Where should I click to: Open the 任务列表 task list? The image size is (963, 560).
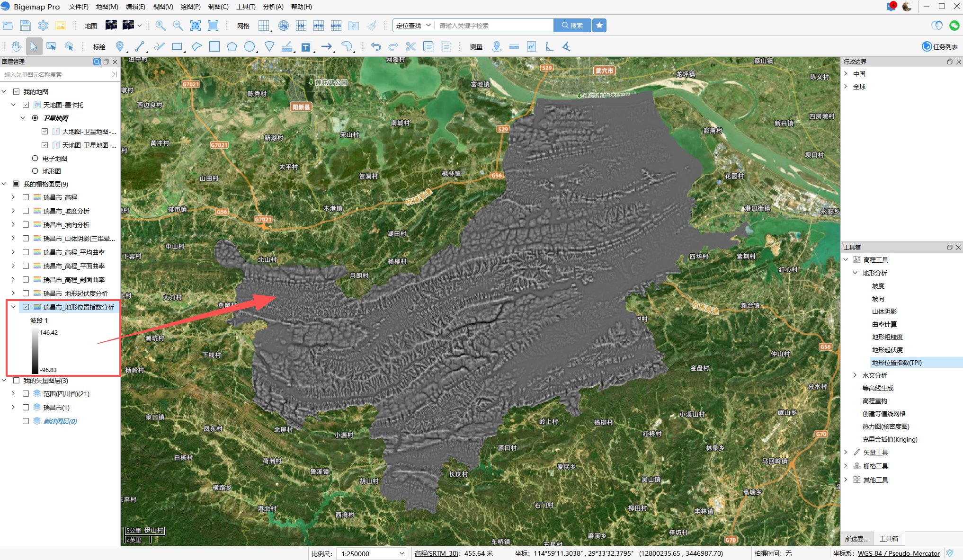940,46
